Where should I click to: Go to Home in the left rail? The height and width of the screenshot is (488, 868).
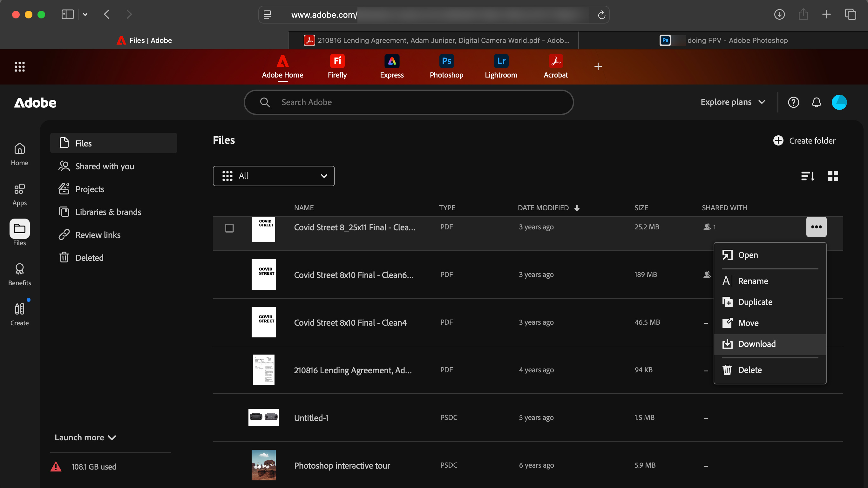pos(20,154)
